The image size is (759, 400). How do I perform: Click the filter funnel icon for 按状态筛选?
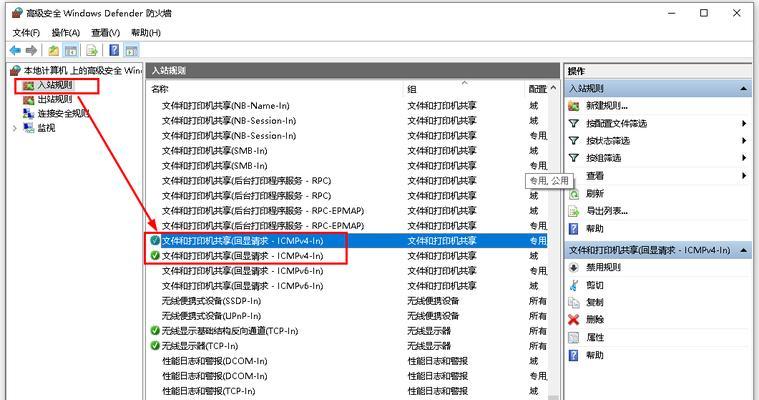[574, 141]
